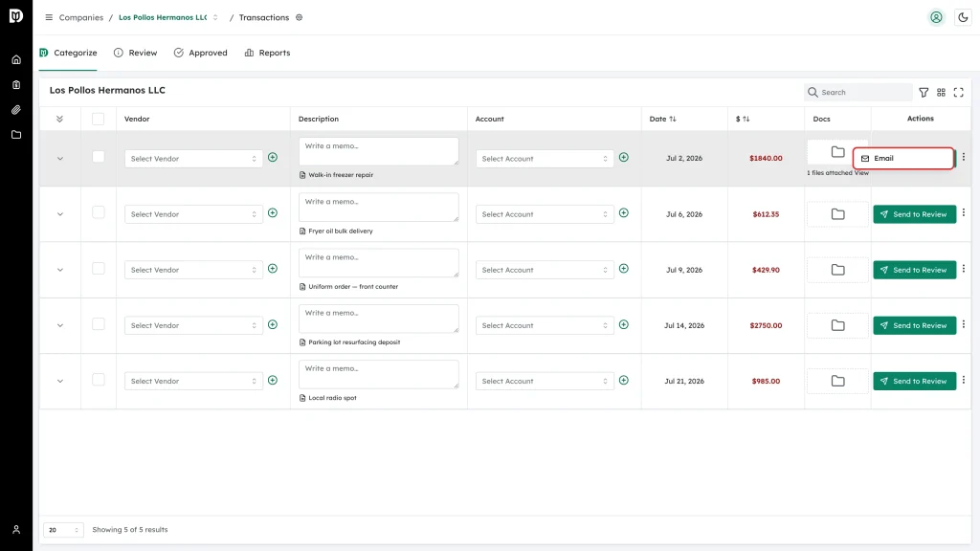Open more options for Jul 21 row
Screen dimensions: 980x551
pyautogui.click(x=964, y=380)
